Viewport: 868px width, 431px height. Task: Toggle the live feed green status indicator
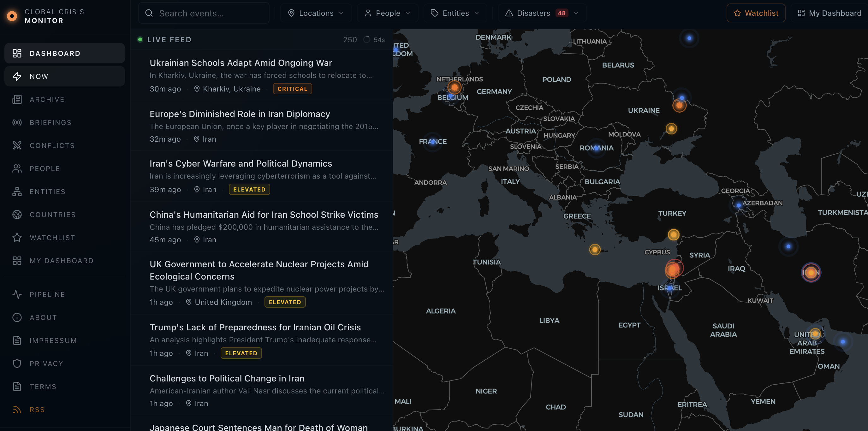pos(140,39)
